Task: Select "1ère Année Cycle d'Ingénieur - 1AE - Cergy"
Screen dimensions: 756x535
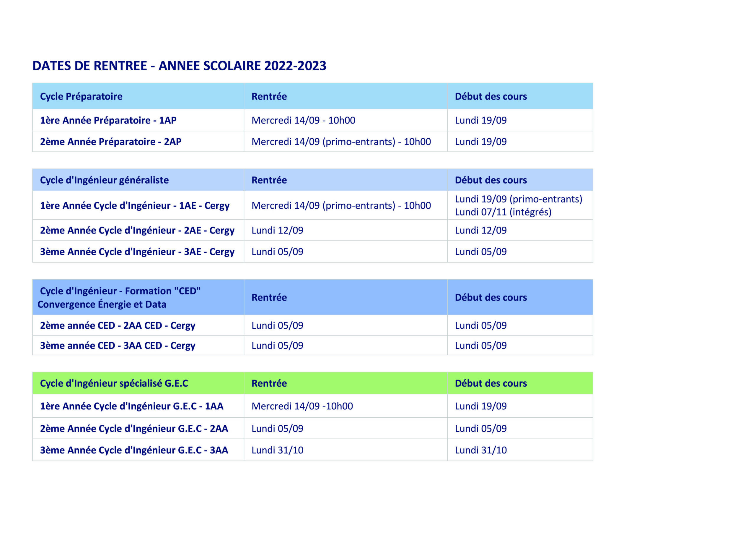Action: point(135,206)
